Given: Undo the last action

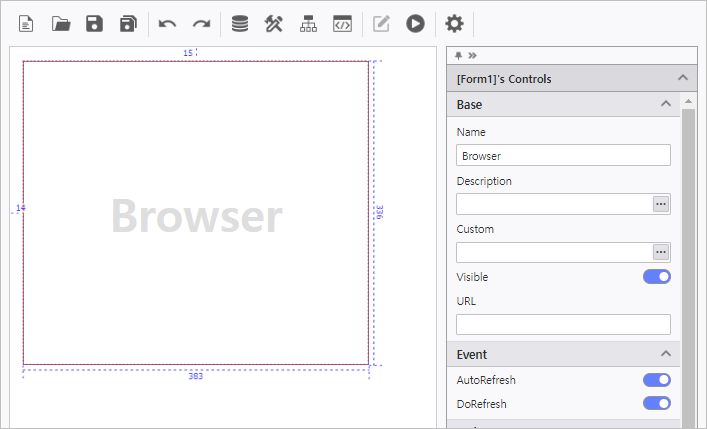Looking at the screenshot, I should [168, 24].
